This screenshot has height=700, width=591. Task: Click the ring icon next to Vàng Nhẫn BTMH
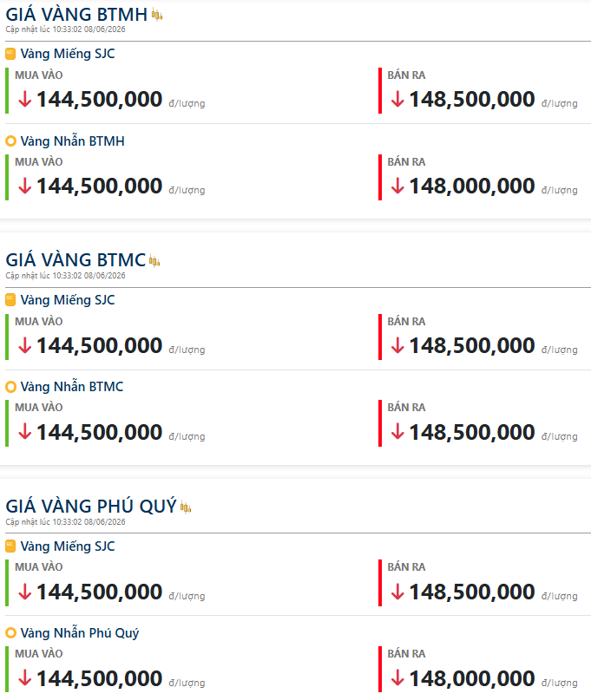click(10, 141)
